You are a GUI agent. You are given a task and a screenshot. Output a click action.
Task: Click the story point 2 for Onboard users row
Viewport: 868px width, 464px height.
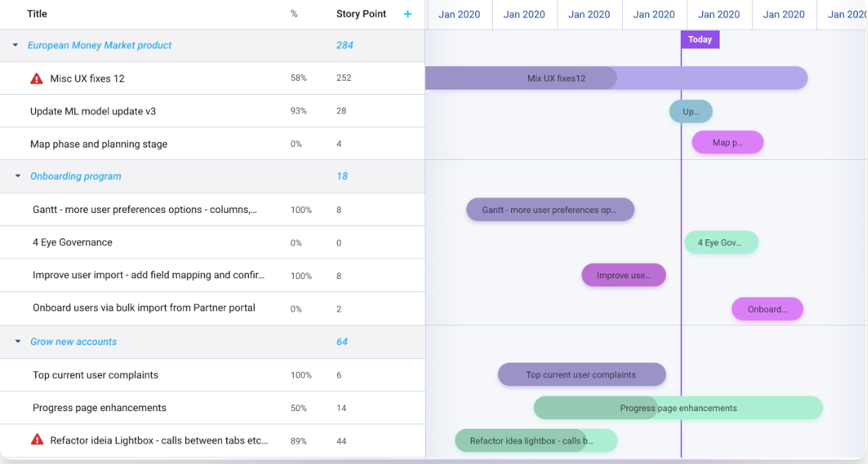[x=339, y=309]
